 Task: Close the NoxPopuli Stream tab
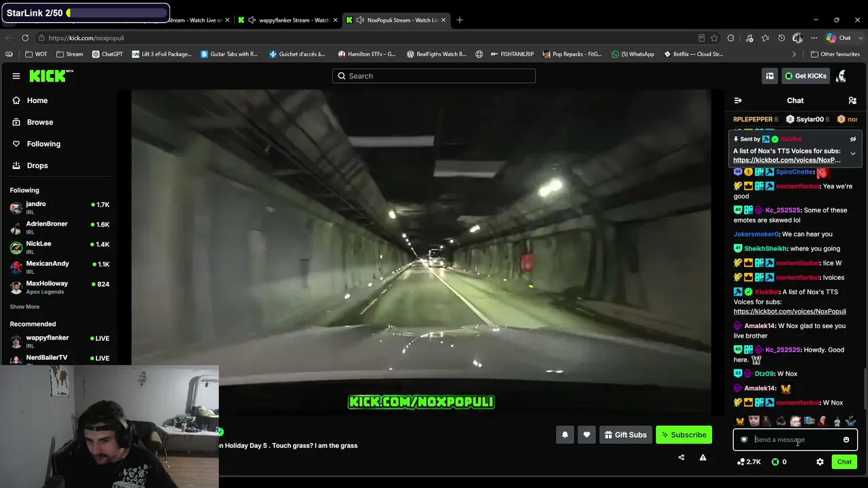tap(443, 20)
